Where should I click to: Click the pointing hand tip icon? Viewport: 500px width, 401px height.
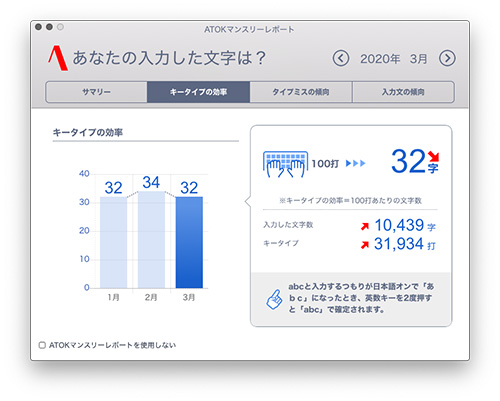pos(274,299)
